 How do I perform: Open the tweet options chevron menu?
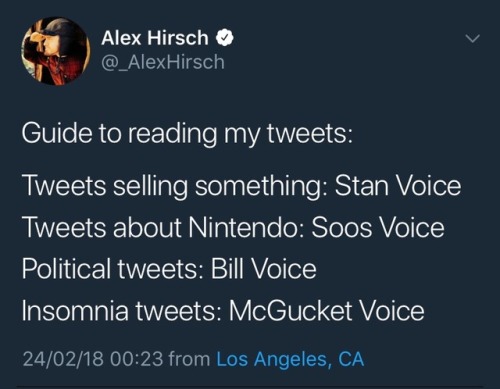point(472,39)
